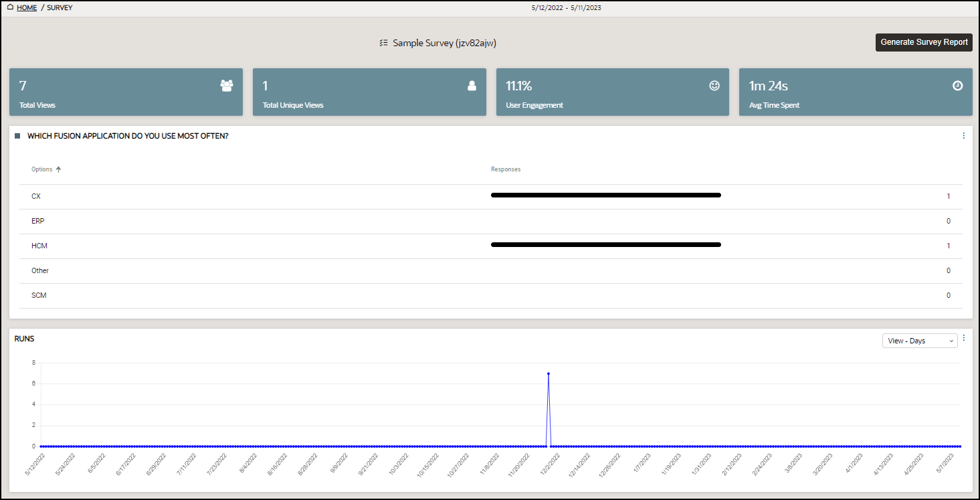Click the Which Fusion Application question title
Image resolution: width=980 pixels, height=500 pixels.
(128, 136)
